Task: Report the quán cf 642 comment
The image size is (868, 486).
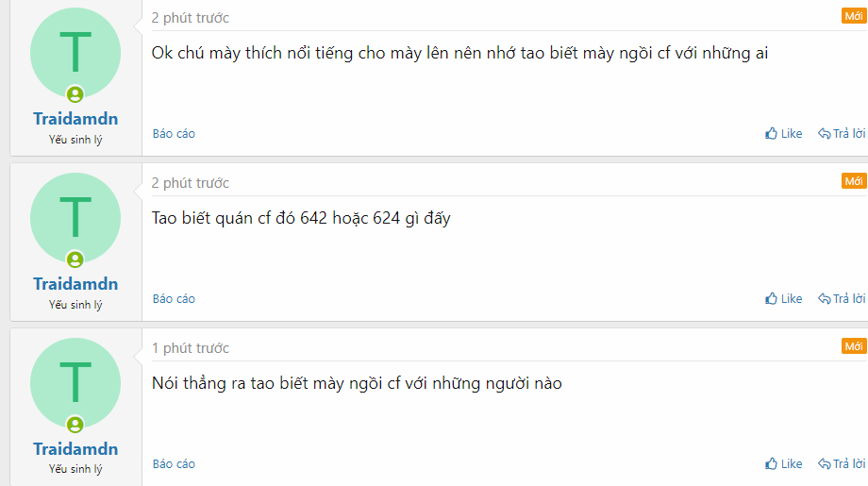Action: 174,298
